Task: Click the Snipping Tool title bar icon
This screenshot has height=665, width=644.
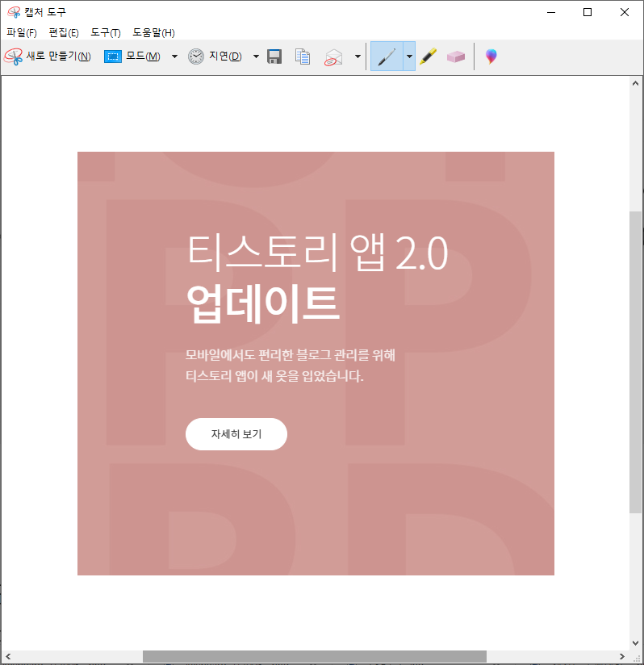Action: (x=14, y=12)
